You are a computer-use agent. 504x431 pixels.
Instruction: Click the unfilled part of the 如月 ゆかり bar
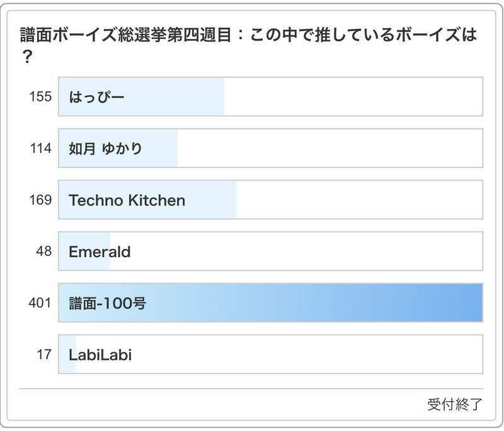coord(328,149)
